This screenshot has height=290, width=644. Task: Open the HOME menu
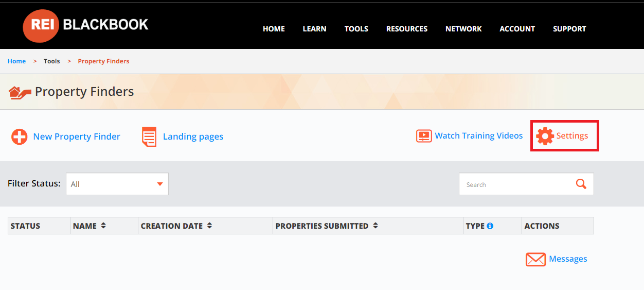click(x=274, y=29)
